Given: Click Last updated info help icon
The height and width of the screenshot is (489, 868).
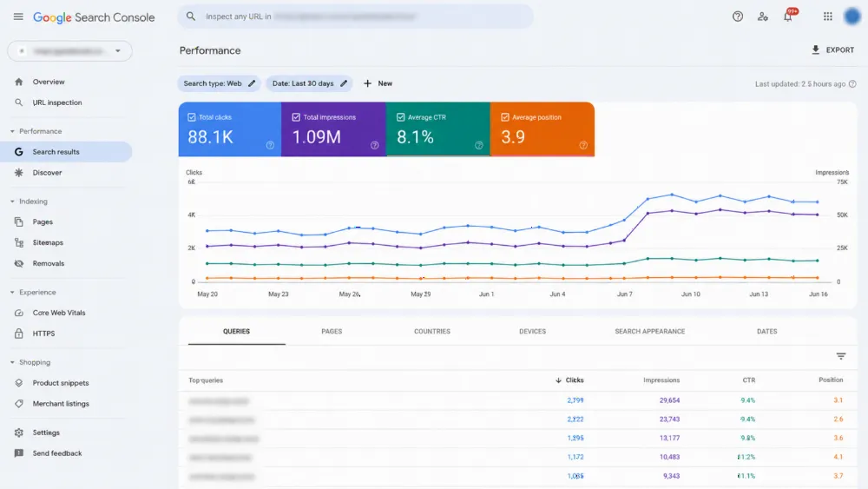Looking at the screenshot, I should [x=852, y=84].
